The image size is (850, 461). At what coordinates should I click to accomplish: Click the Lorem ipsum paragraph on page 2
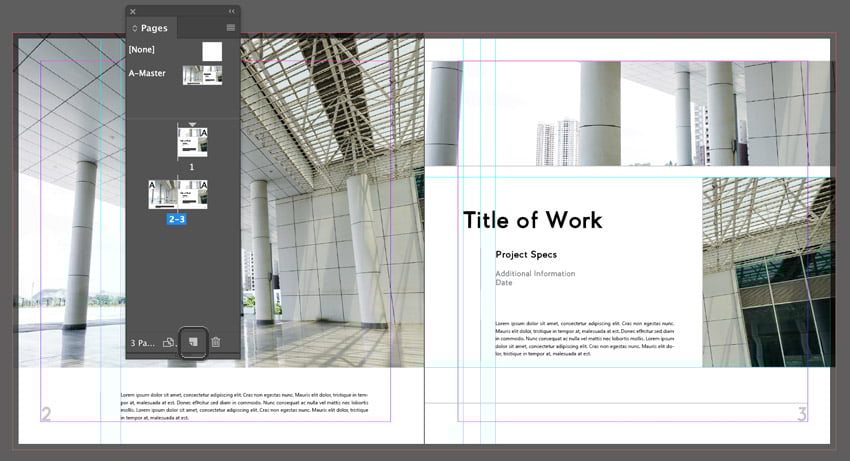244,406
